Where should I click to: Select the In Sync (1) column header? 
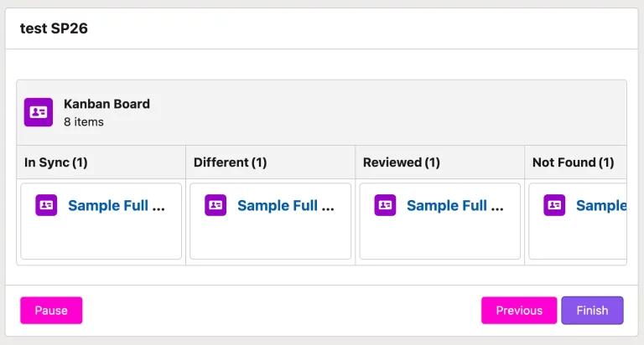click(56, 162)
